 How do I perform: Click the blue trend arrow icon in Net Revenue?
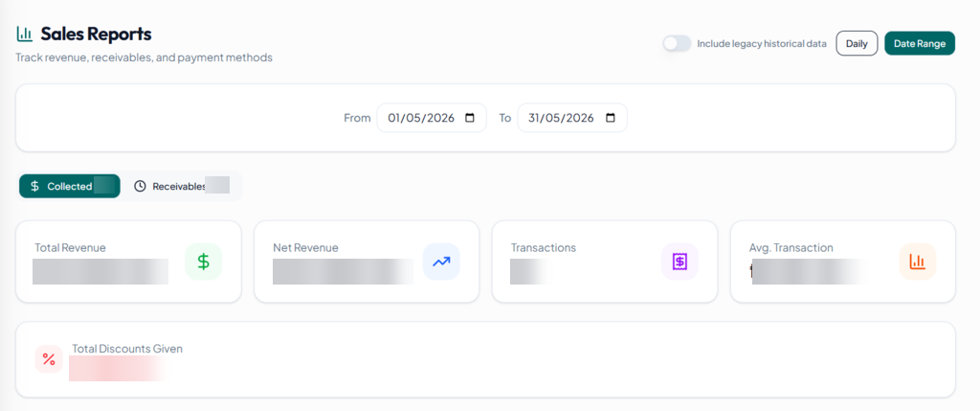pos(441,262)
